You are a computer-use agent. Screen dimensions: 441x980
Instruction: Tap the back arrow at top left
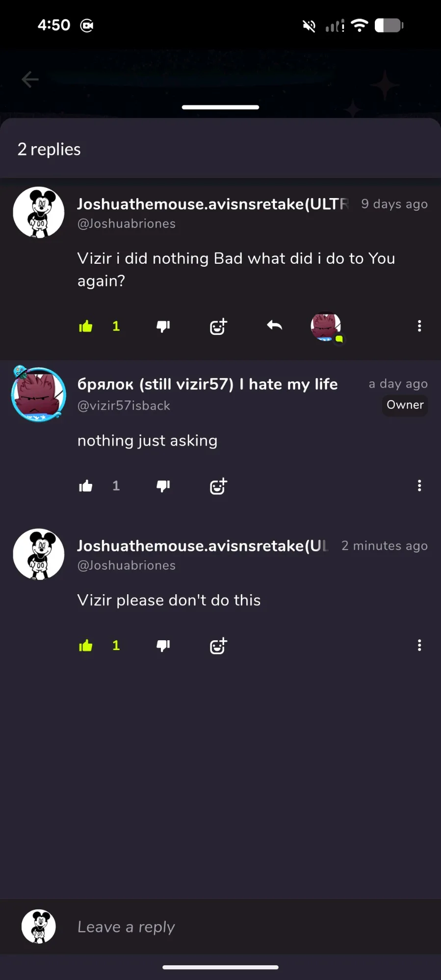point(30,79)
